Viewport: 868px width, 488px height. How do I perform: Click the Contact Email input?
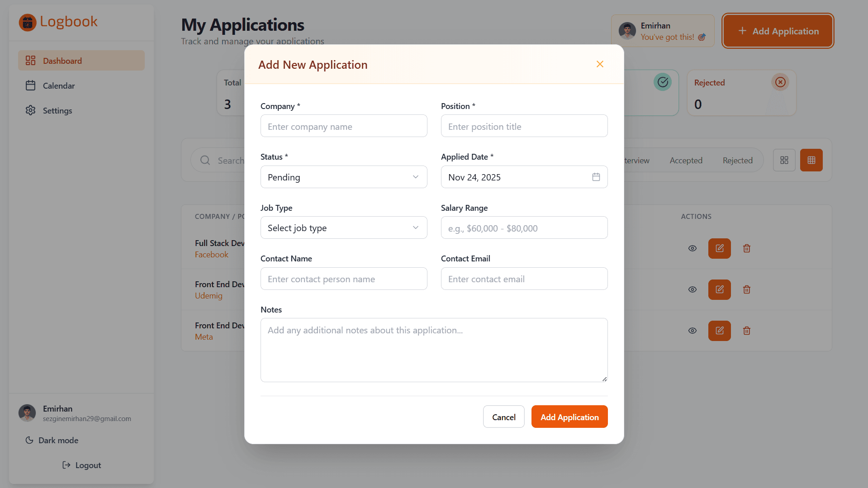(x=524, y=279)
